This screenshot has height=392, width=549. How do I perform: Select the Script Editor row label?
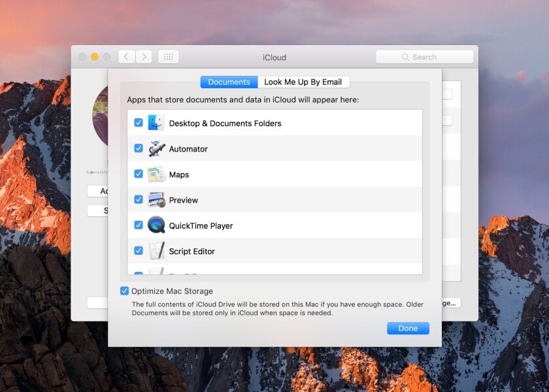click(192, 252)
